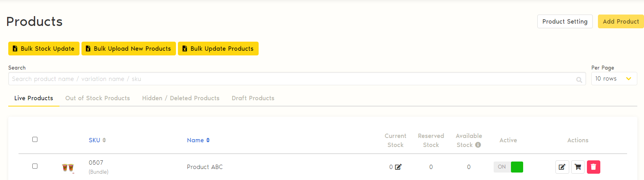Sort the table by Name
The height and width of the screenshot is (180, 644).
(198, 140)
